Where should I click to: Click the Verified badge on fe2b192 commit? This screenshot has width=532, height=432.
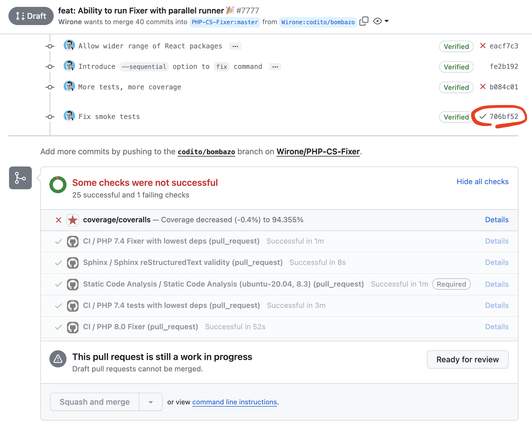tap(456, 67)
